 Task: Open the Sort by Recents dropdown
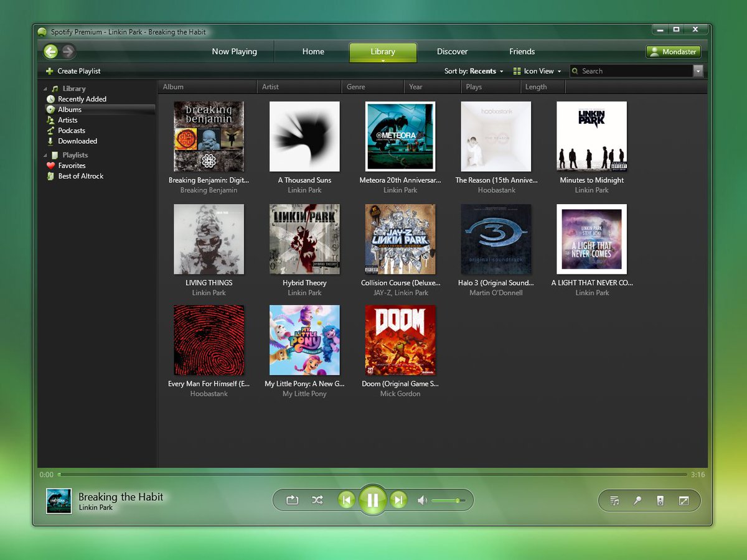click(x=474, y=71)
